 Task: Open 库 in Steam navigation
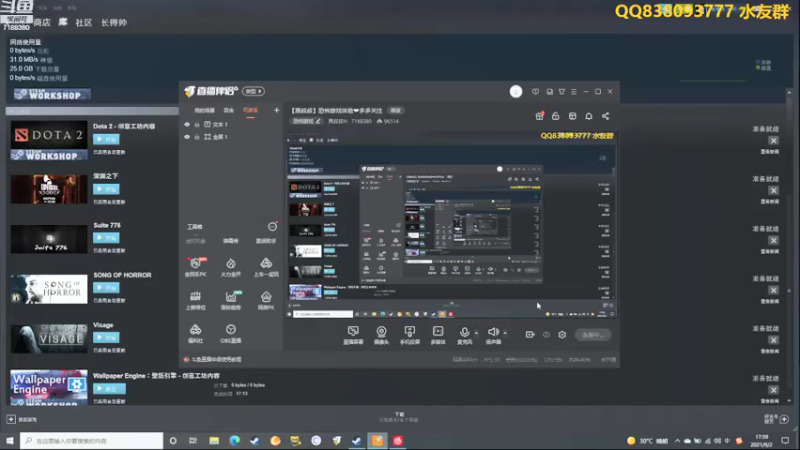(x=63, y=22)
